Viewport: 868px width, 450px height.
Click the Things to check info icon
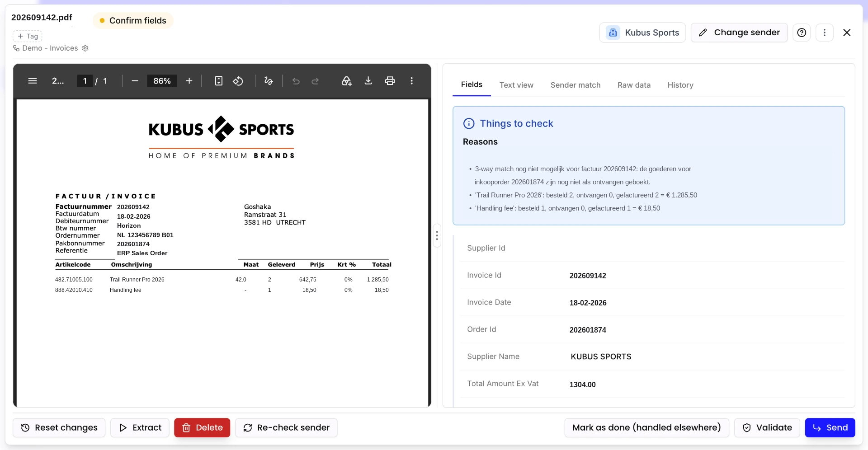click(469, 123)
